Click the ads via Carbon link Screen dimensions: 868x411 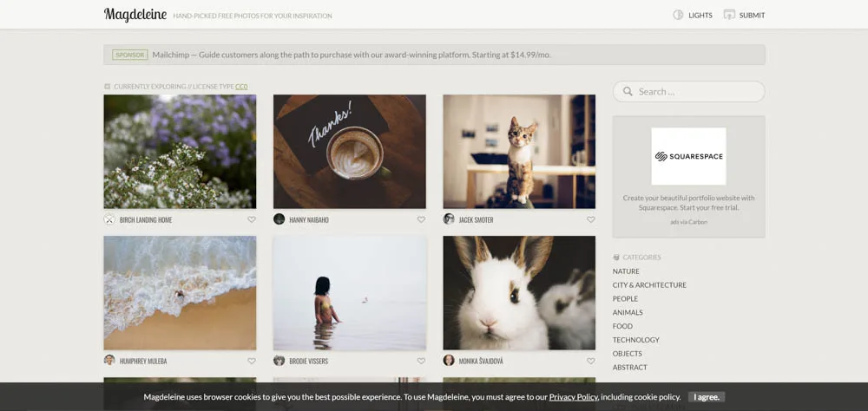tap(688, 222)
